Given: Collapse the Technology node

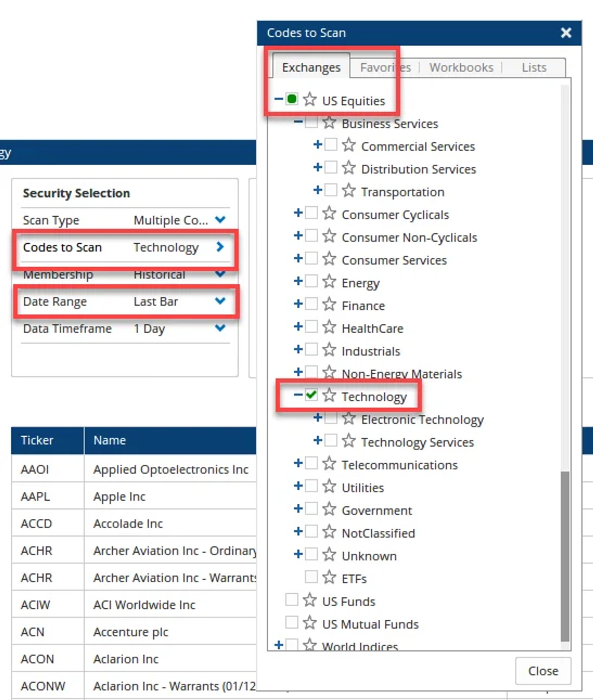Looking at the screenshot, I should click(298, 395).
